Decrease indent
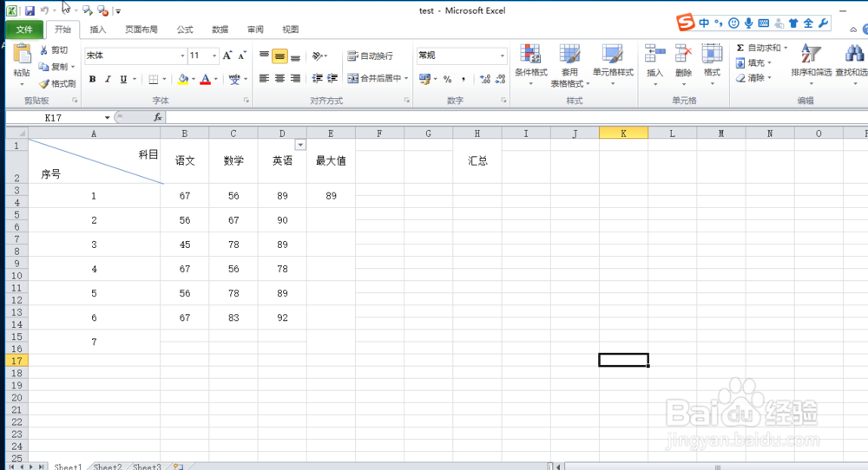 (x=317, y=79)
